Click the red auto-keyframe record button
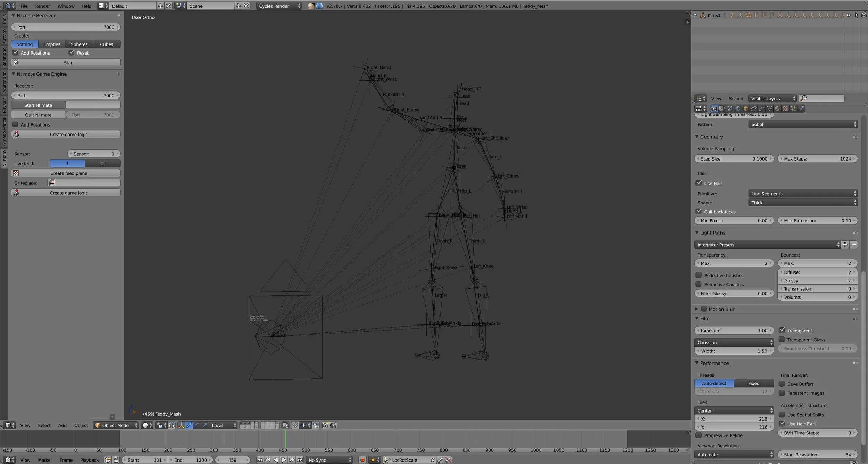The image size is (868, 464). click(362, 460)
